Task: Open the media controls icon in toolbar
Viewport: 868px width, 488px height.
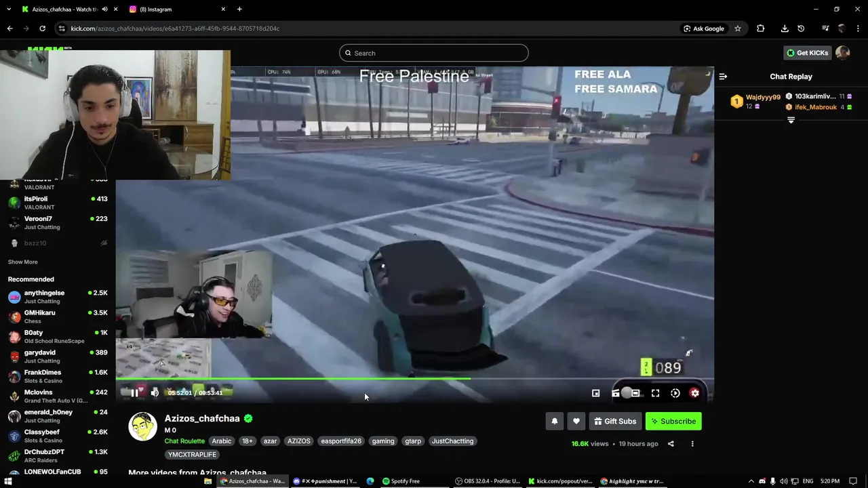Action: tap(825, 28)
